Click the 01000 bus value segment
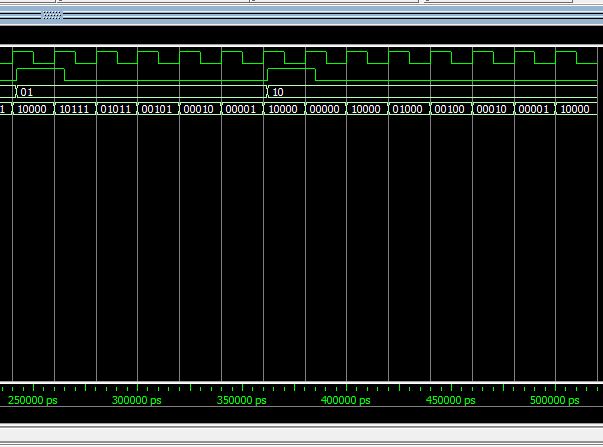The width and height of the screenshot is (603, 447). [408, 109]
